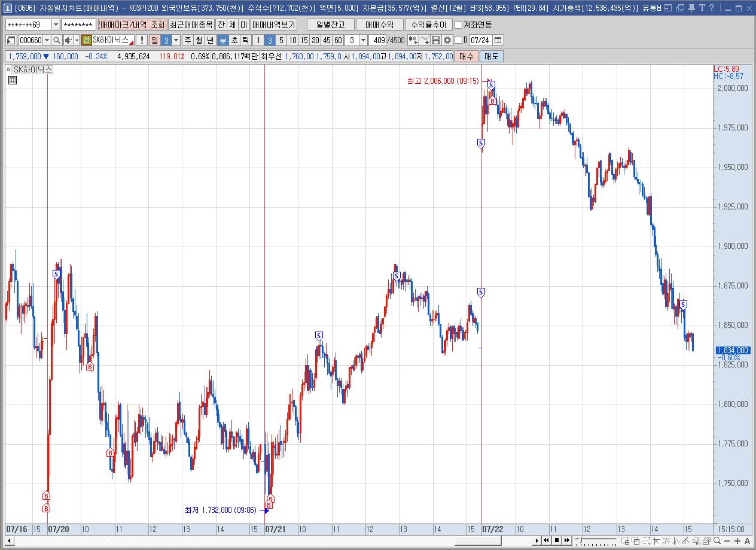
Task: Click the save floppy disk icon
Action: tap(436, 40)
